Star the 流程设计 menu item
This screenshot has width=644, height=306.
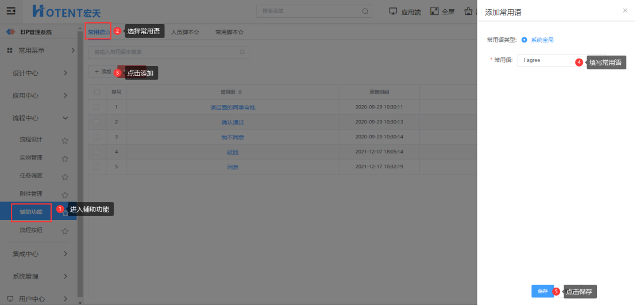(x=65, y=140)
